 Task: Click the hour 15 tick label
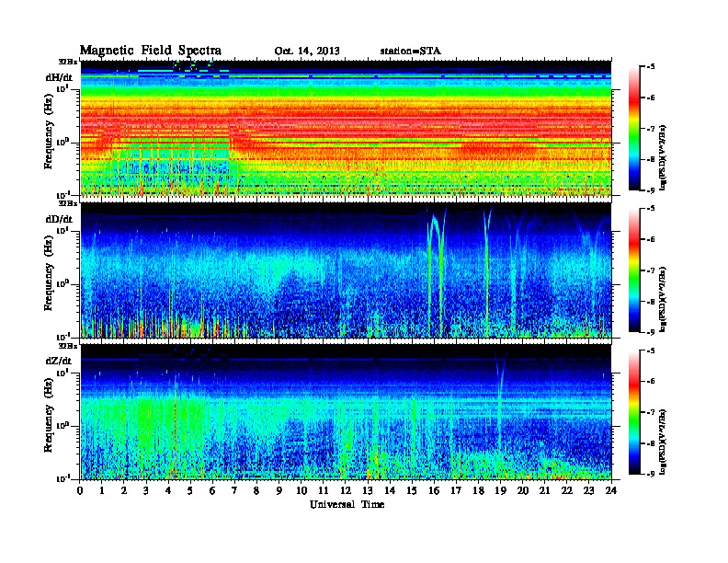click(x=412, y=490)
